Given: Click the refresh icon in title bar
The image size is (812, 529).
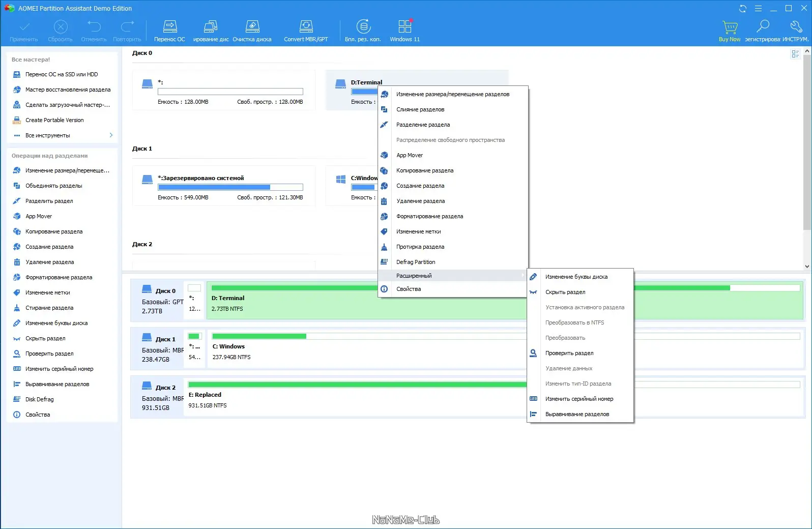Looking at the screenshot, I should click(743, 8).
